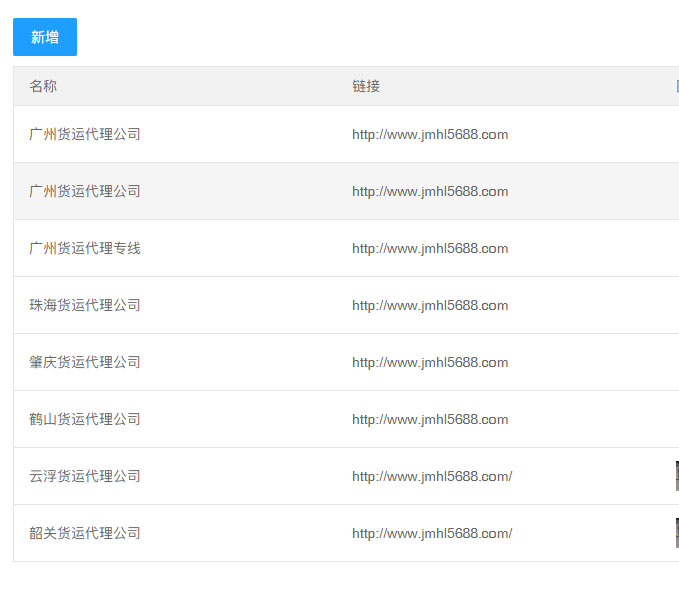Screen dimensions: 679x597
Task: Open the URL beside 珠海货运代理公司
Action: tap(430, 305)
